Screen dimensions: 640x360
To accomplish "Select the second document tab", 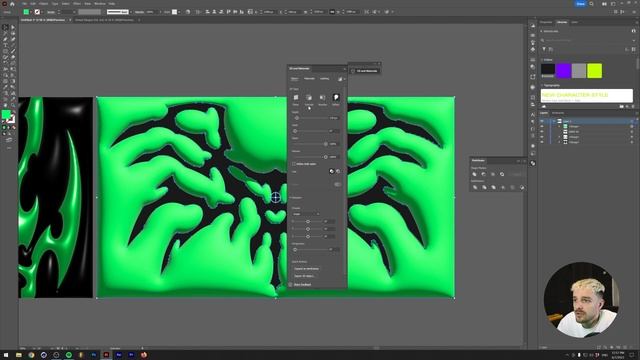I will click(104, 20).
